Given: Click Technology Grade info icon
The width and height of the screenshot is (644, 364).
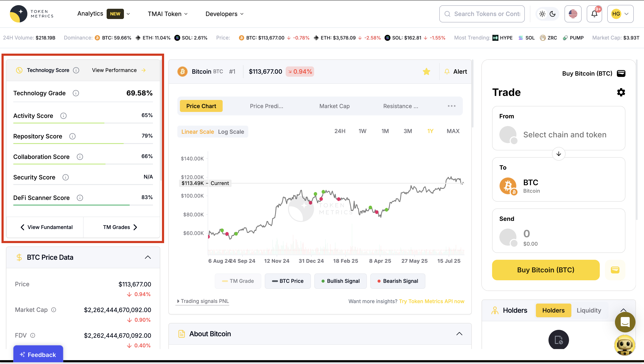Looking at the screenshot, I should (x=76, y=93).
